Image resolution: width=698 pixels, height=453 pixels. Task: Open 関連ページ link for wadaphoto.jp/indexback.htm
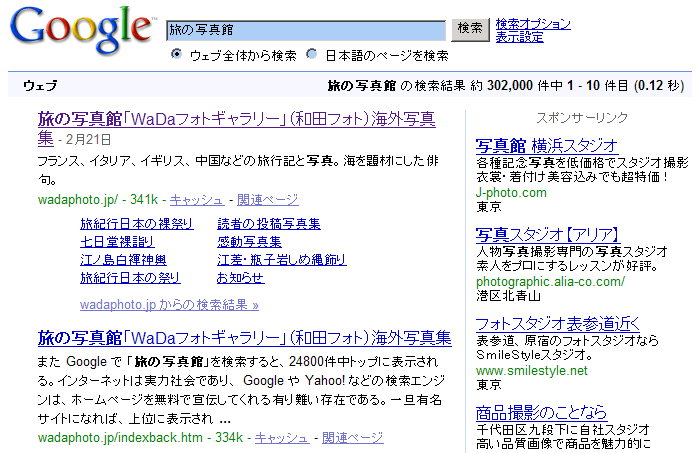353,438
